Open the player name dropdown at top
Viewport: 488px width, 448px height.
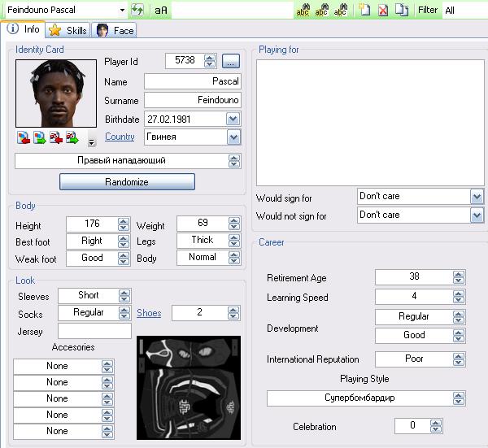[x=122, y=11]
